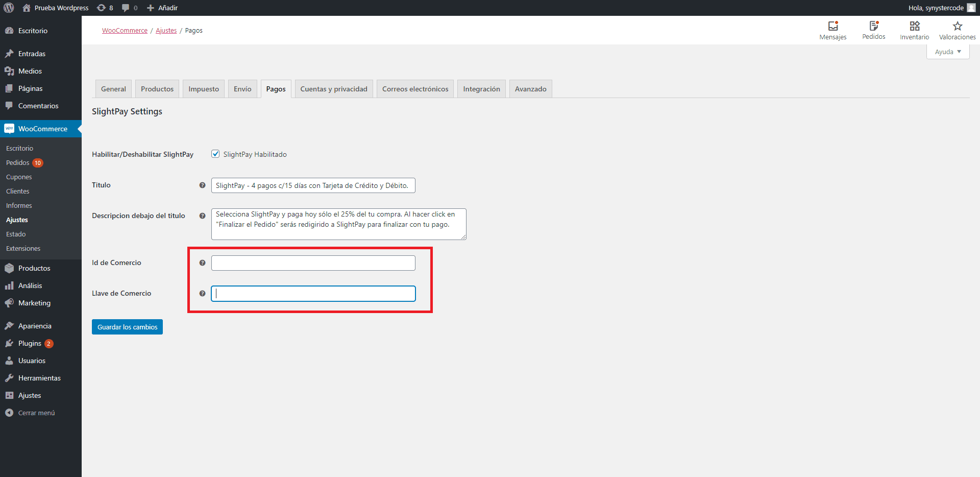Click help tooltip icon beside Titulo
The height and width of the screenshot is (477, 980).
pos(202,185)
